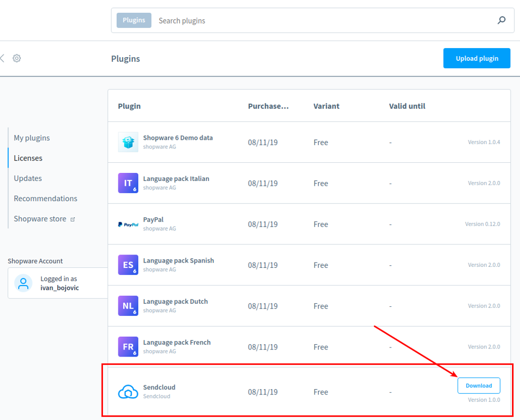The image size is (520, 420).
Task: Open settings via the gear icon
Action: click(x=17, y=58)
